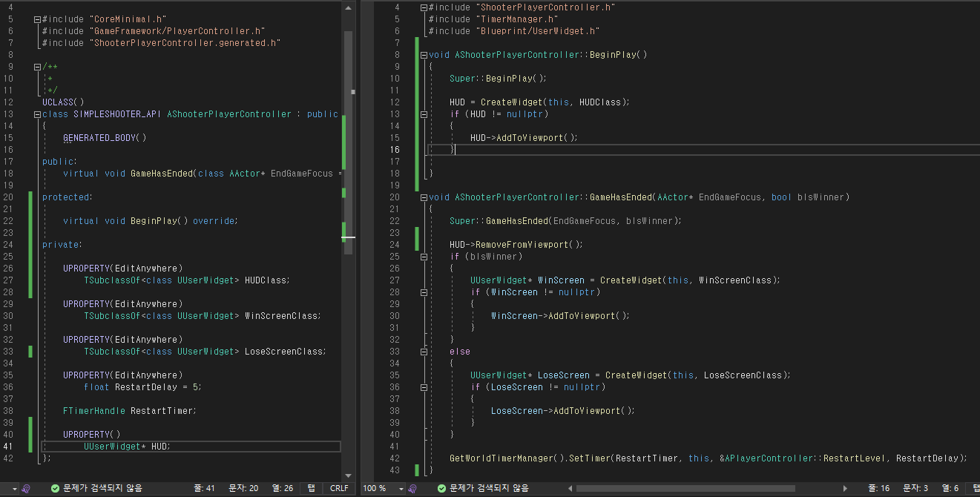Click '문제가 검색되지 않음' in right pane status

(490, 488)
